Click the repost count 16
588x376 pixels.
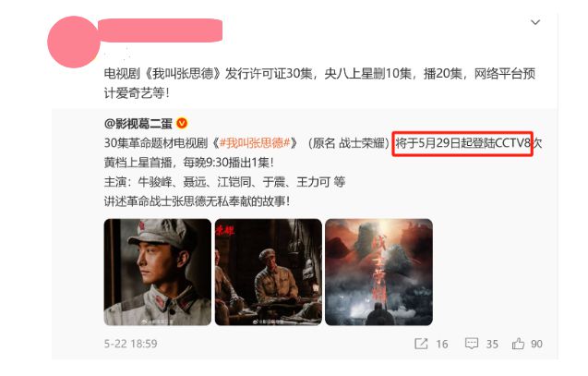tap(442, 344)
